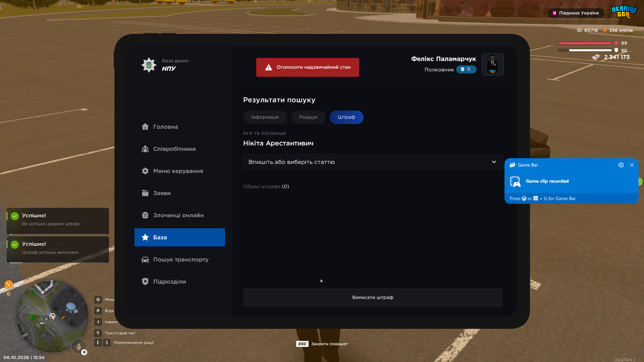Click the money amount 2 341 173
Image resolution: width=644 pixels, height=362 pixels.
[x=617, y=57]
